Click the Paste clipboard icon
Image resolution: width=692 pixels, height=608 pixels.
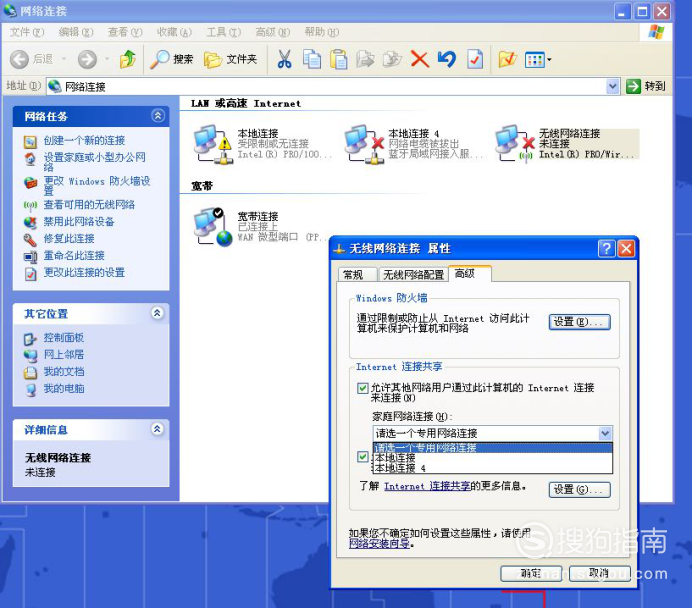pyautogui.click(x=338, y=59)
